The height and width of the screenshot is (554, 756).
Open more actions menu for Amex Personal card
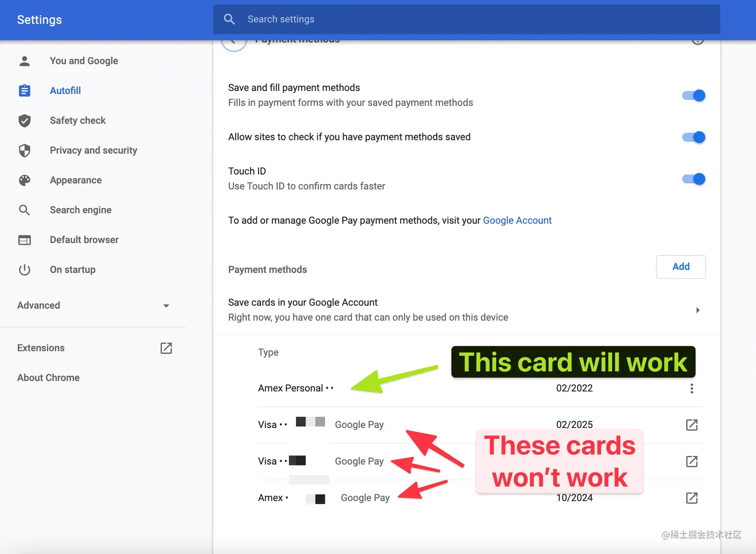pos(691,388)
